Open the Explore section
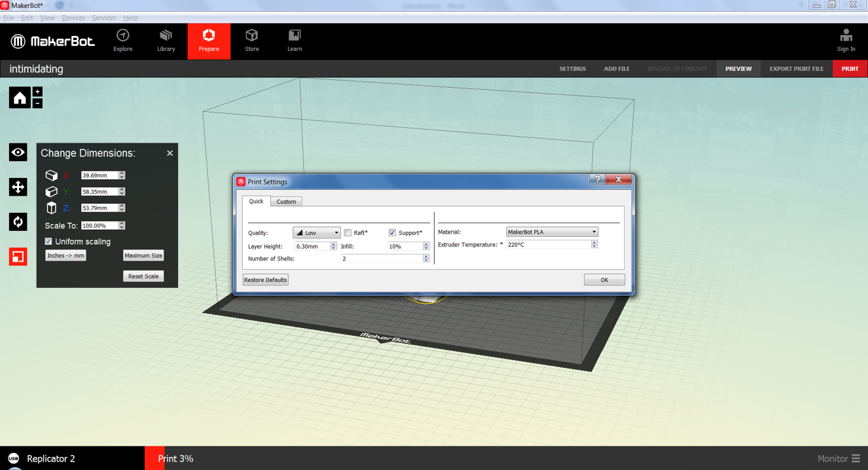Screen dimensions: 868x470 (123, 41)
